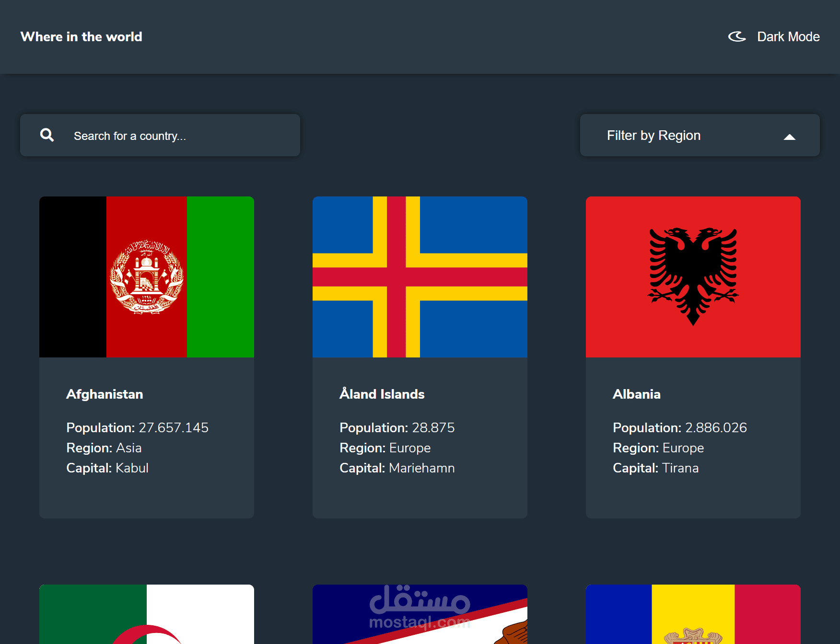Click the Where in the world header link
Image resolution: width=840 pixels, height=644 pixels.
[x=81, y=36]
